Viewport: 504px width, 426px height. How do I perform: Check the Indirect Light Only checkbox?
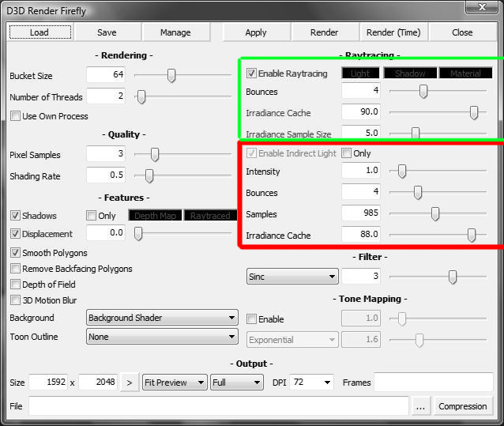[347, 153]
